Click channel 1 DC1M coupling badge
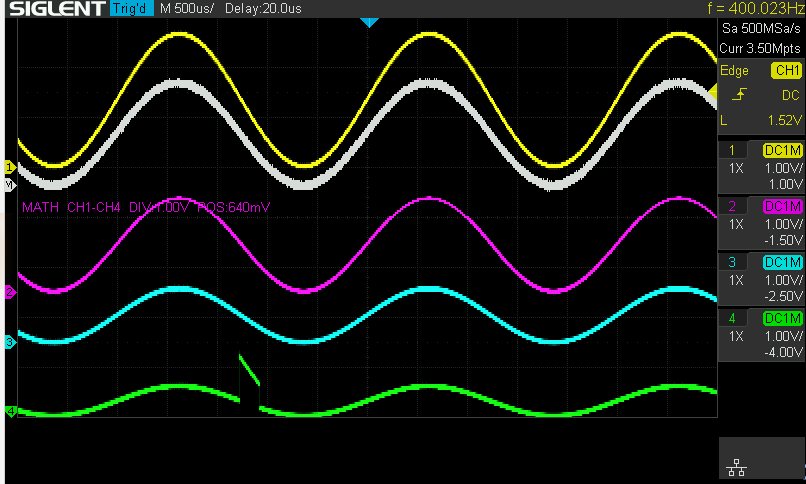This screenshot has width=806, height=484. [x=782, y=150]
